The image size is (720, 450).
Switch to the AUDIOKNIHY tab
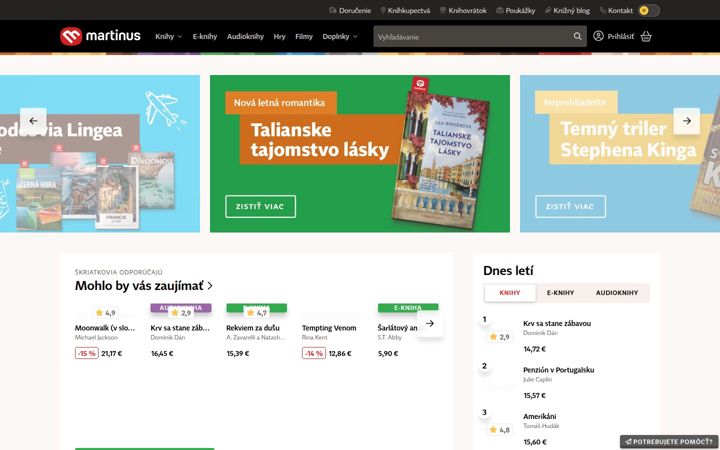click(617, 293)
